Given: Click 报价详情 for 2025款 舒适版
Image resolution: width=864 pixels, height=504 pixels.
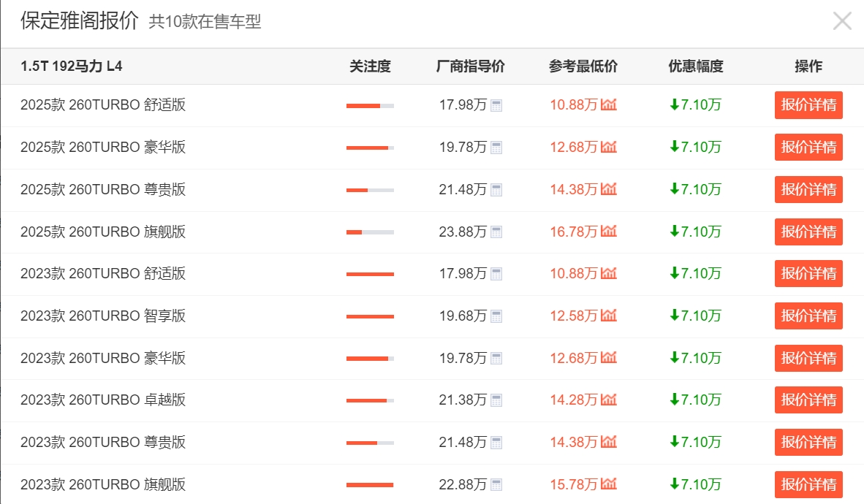Looking at the screenshot, I should [x=808, y=104].
